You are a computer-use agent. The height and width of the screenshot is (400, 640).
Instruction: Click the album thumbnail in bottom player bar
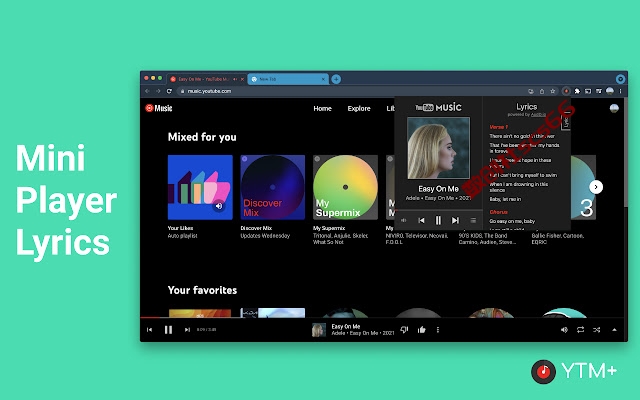point(319,330)
